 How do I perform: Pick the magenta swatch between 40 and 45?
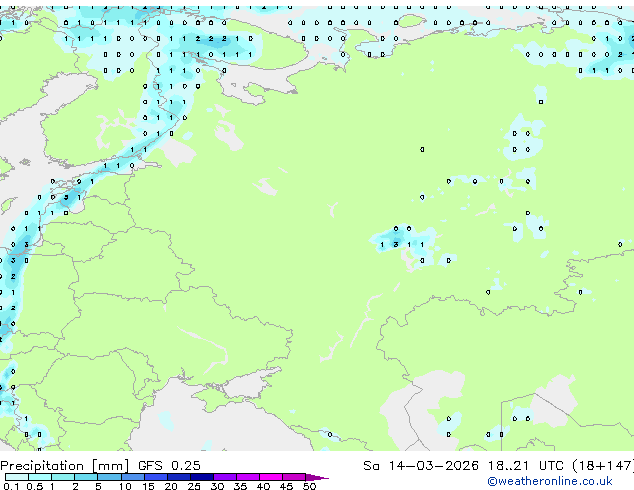coord(271,477)
